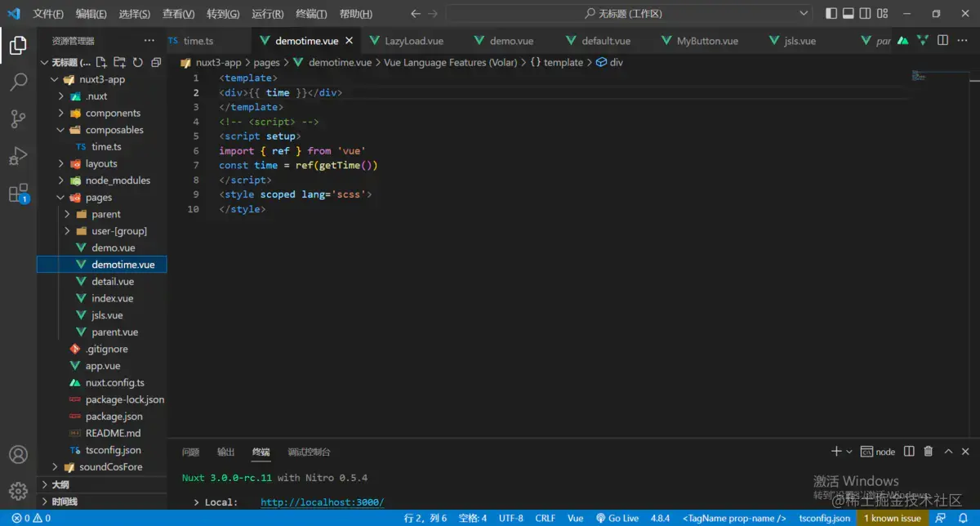The height and width of the screenshot is (526, 980).
Task: Kill the terminal with trash icon
Action: click(929, 452)
